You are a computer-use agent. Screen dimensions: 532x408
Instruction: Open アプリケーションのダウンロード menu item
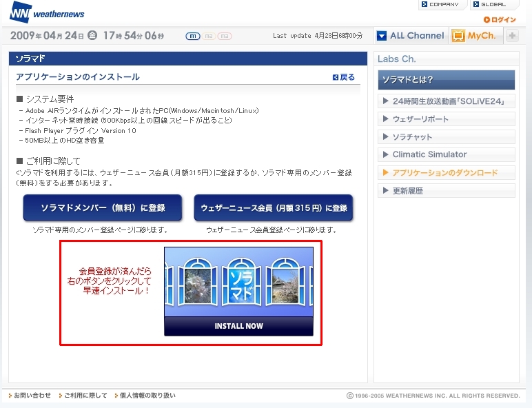[x=446, y=173]
